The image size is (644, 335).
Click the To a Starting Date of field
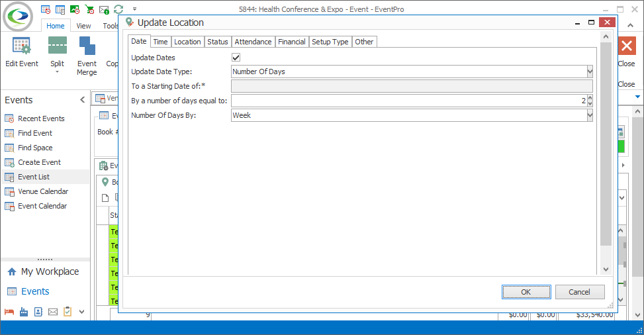point(412,86)
